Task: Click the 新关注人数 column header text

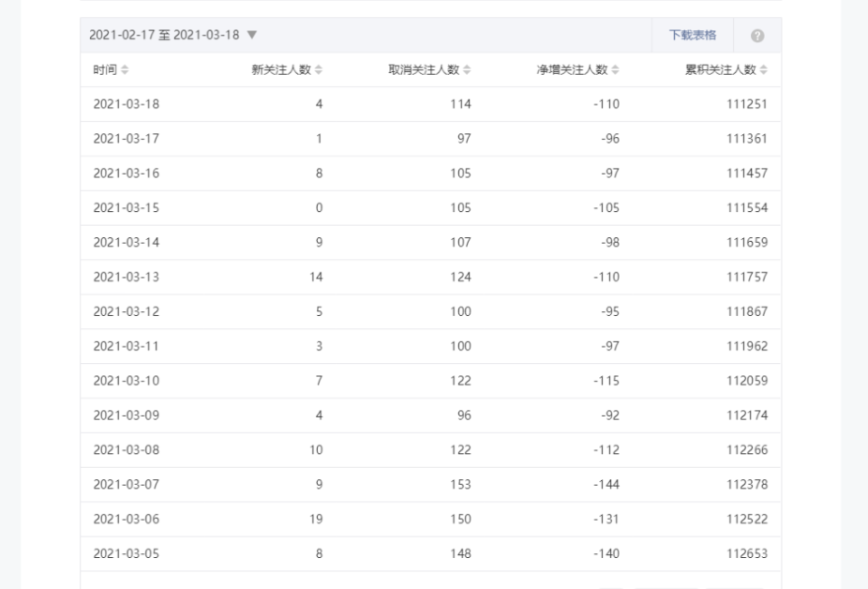Action: pos(281,69)
